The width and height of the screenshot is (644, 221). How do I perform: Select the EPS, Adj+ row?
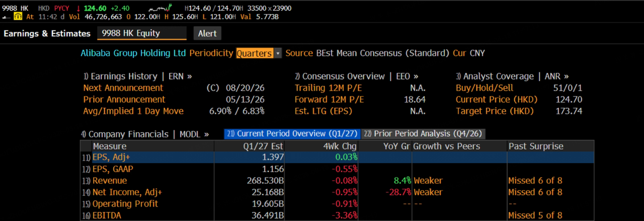point(337,157)
